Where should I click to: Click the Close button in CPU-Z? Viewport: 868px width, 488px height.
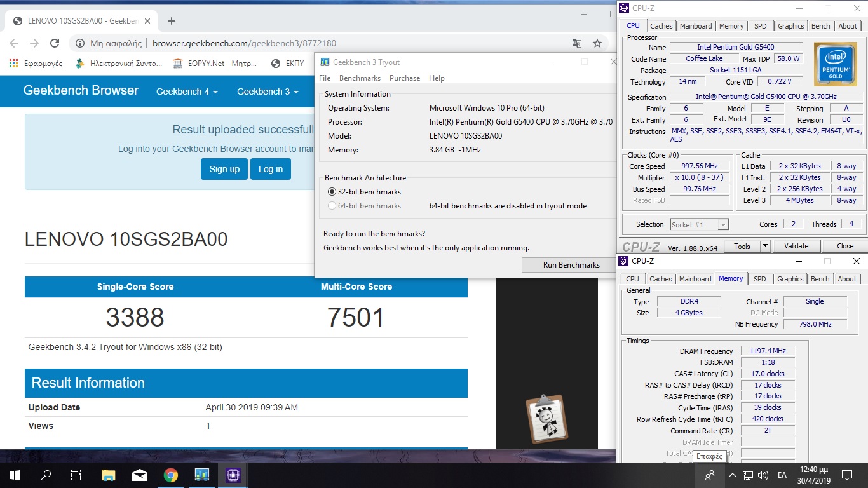845,246
